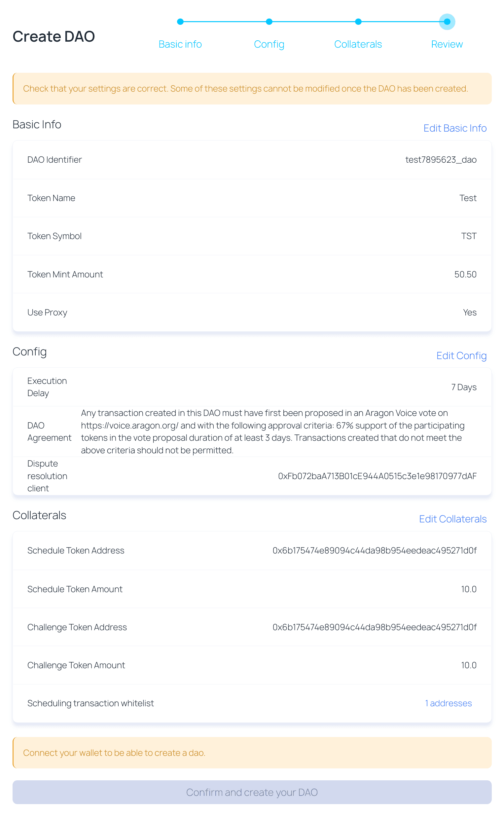Select the Basic info step label
Viewport: 504px width, 818px height.
[180, 44]
